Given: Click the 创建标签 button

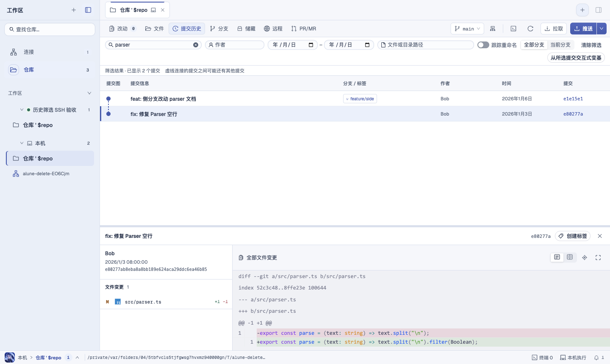Looking at the screenshot, I should tap(573, 236).
